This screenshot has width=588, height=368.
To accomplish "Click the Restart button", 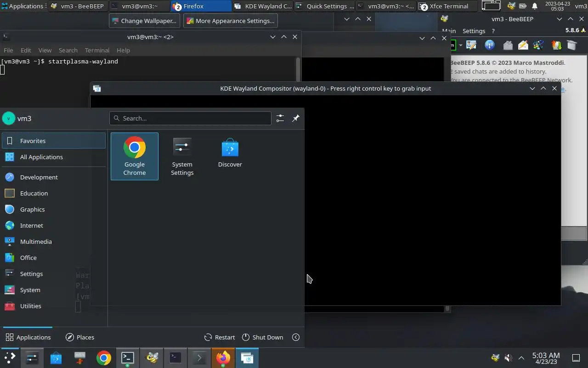I will click(x=220, y=337).
